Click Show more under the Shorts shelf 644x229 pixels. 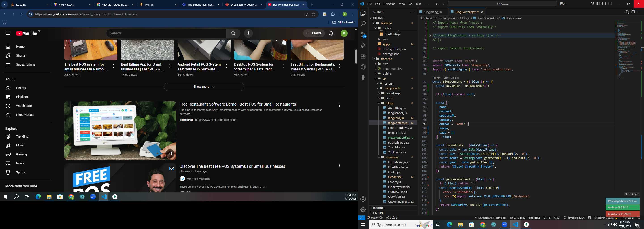point(204,87)
